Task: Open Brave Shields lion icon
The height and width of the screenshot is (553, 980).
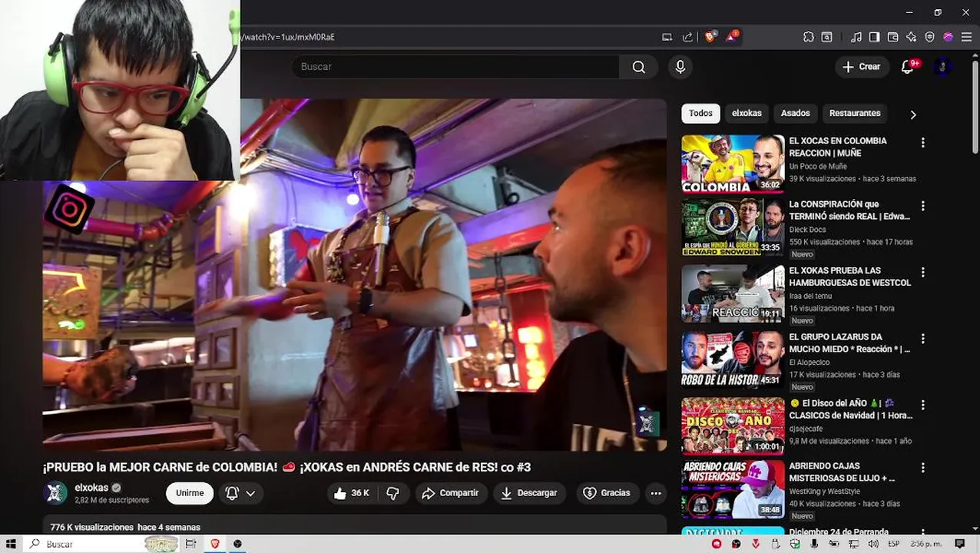Action: tap(710, 37)
